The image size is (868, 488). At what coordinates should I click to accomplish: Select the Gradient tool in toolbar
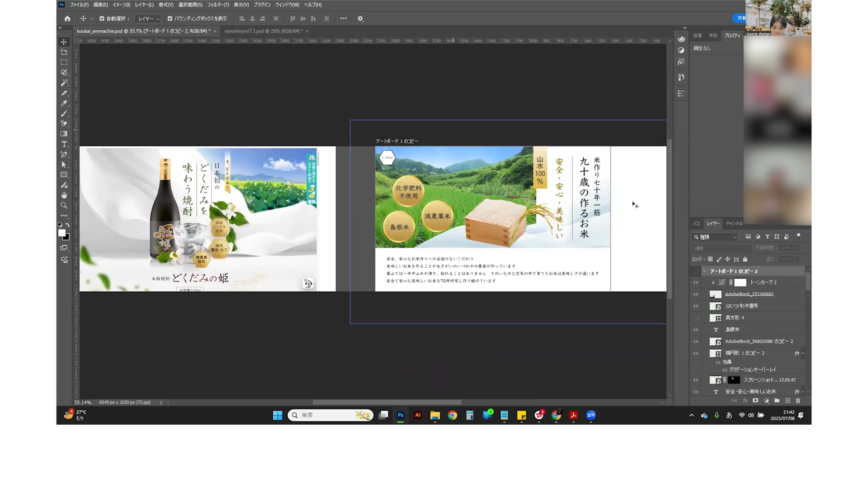[64, 134]
